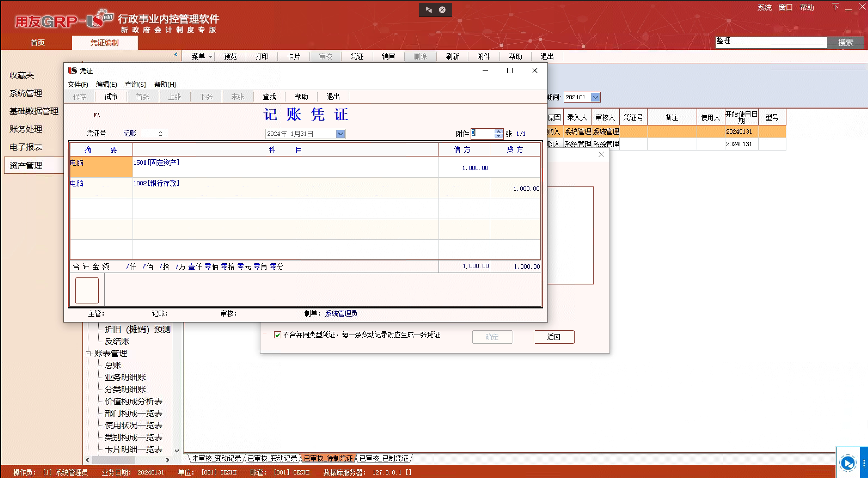Open 电子报表 in left sidebar
The image size is (868, 478).
point(26,147)
